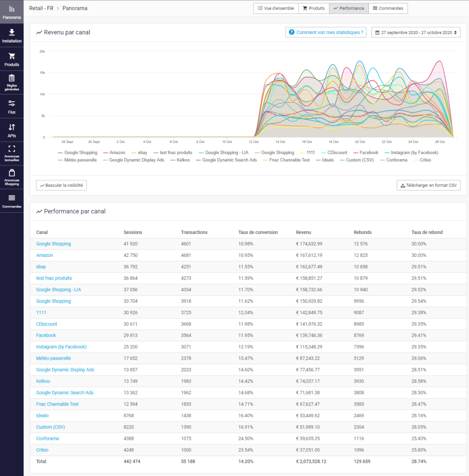Open Règles générales clipboard icon
469x476 pixels.
12,78
